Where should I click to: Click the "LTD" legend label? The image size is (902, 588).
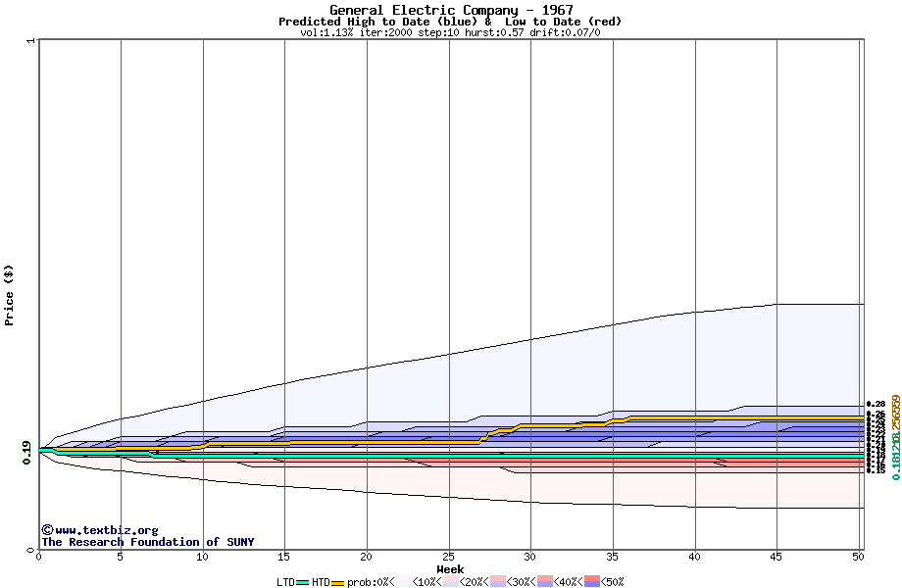(x=286, y=582)
